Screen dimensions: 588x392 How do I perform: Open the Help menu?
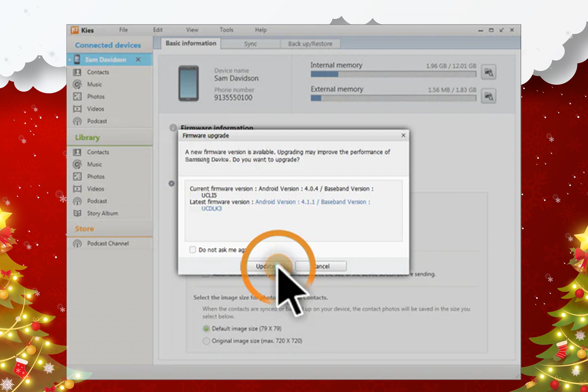pyautogui.click(x=261, y=30)
